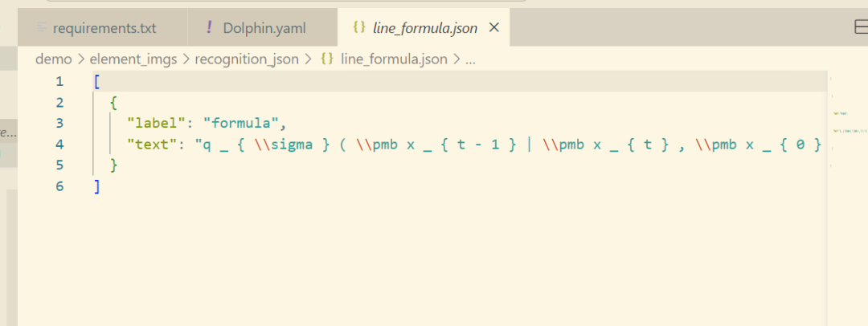The height and width of the screenshot is (326, 868).
Task: Click line number 4 in the gutter
Action: coord(59,145)
